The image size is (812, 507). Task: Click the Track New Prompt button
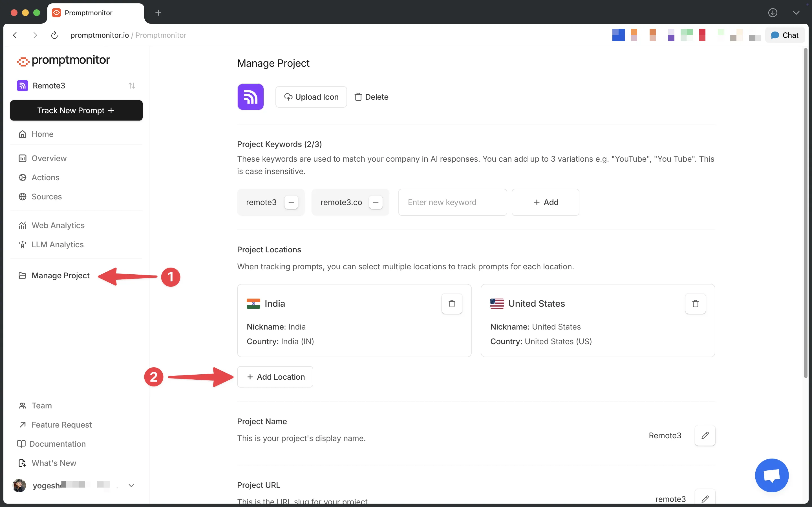(76, 110)
